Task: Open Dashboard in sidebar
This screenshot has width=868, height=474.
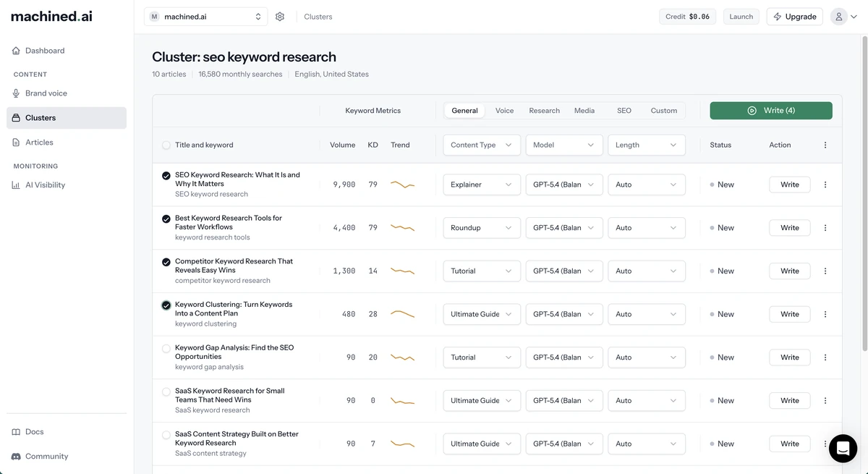Action: 67,51
